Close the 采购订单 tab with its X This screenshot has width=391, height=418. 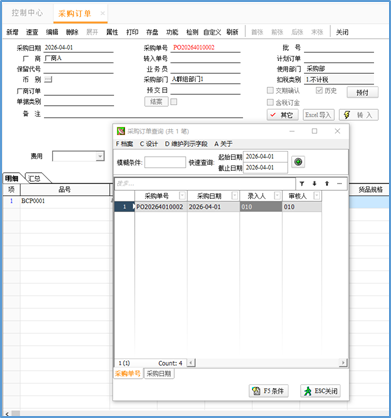(103, 13)
